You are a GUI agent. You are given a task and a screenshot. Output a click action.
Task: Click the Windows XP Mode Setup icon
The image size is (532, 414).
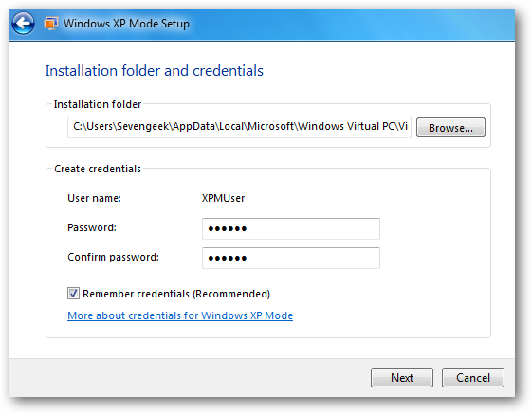point(51,24)
